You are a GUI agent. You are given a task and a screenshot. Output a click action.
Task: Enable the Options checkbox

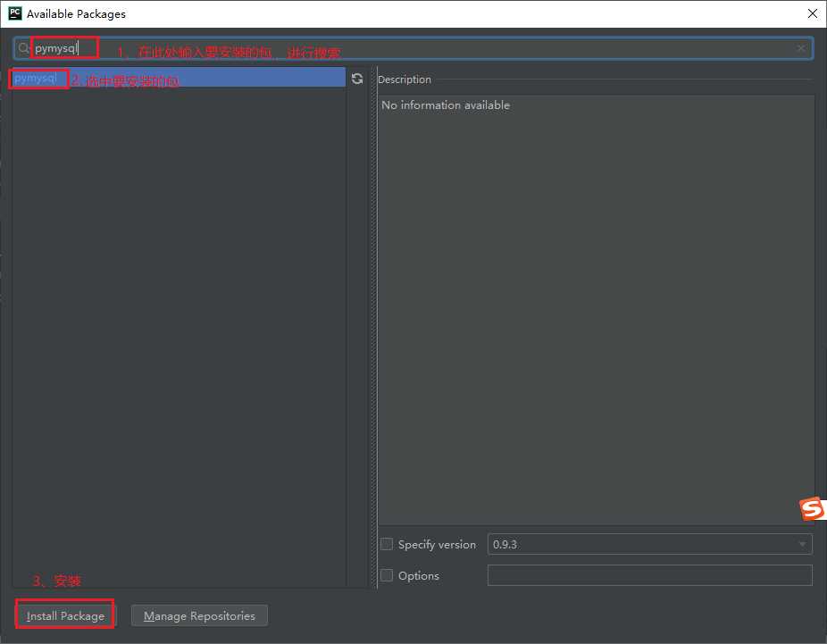[387, 575]
